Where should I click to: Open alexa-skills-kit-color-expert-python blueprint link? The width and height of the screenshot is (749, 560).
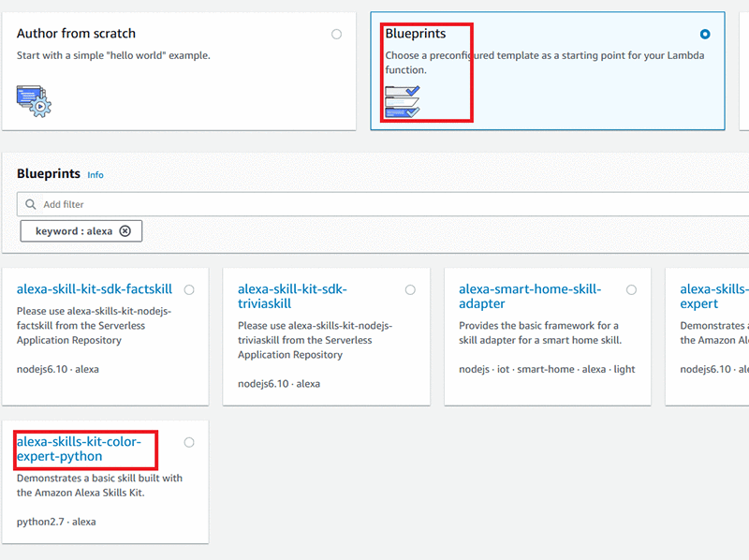point(79,449)
